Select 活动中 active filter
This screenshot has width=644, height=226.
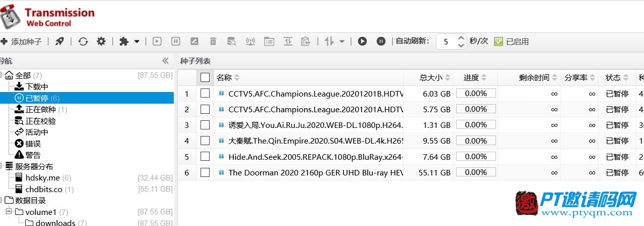[37, 132]
